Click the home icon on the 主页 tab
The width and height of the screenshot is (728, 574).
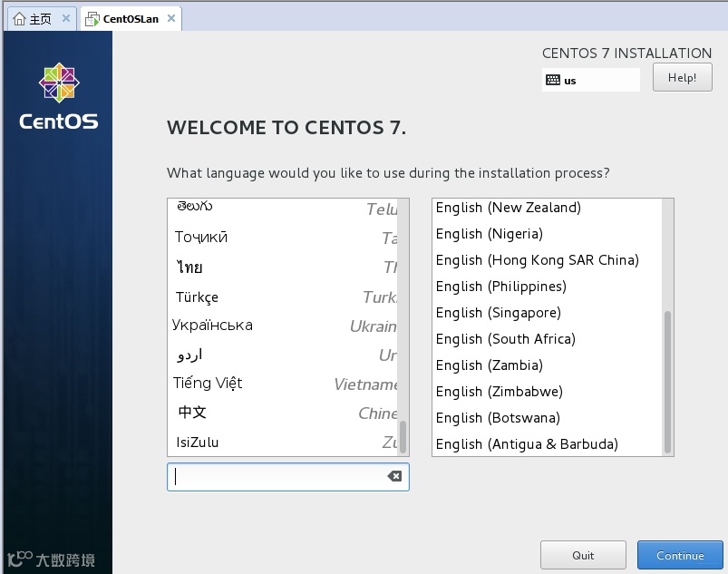[x=20, y=18]
